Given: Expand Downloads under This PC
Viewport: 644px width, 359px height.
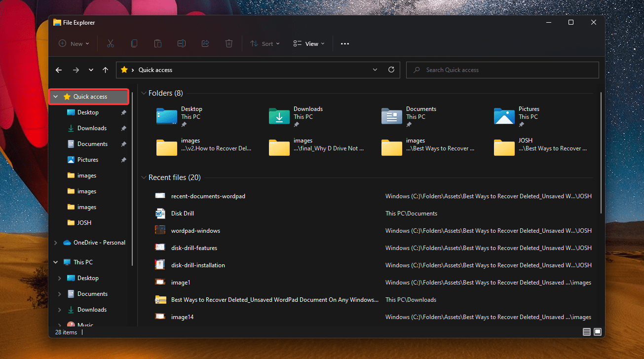Looking at the screenshot, I should point(60,310).
